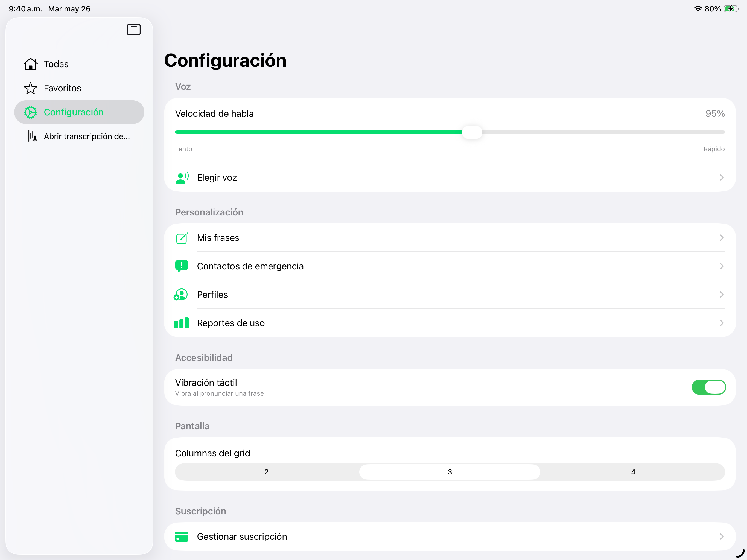Click the credit card icon for subscription
This screenshot has height=560, width=747.
tap(182, 536)
